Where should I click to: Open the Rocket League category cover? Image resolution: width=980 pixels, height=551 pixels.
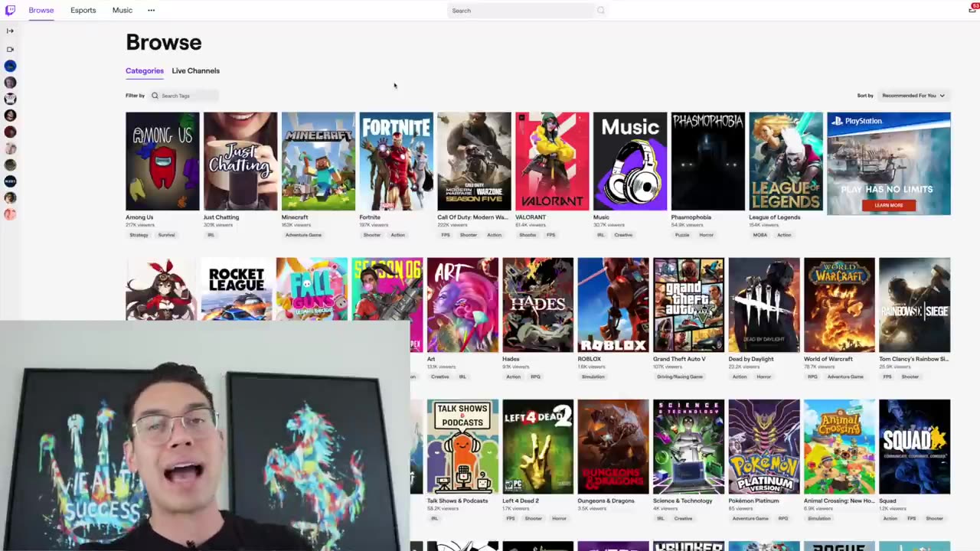pos(237,289)
